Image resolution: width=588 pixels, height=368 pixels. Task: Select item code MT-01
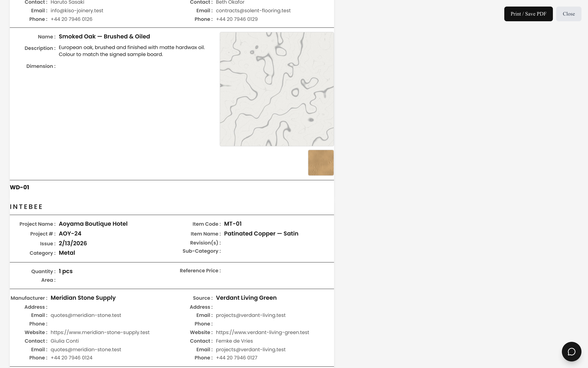click(233, 224)
